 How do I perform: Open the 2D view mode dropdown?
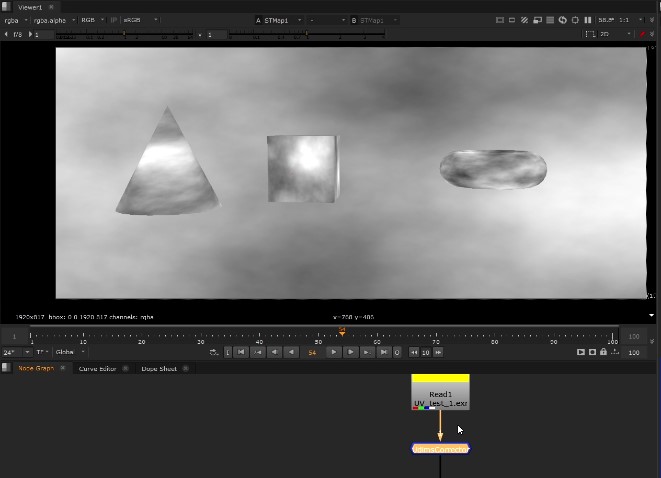[613, 34]
